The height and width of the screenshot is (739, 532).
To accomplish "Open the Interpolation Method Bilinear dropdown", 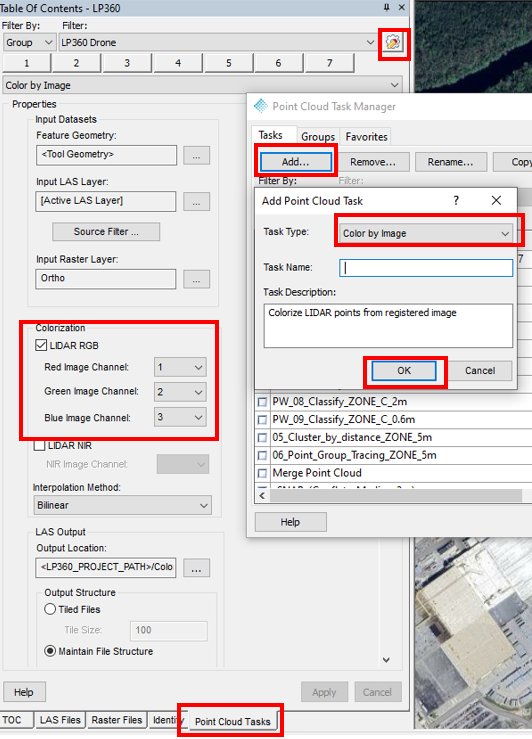I will click(122, 505).
